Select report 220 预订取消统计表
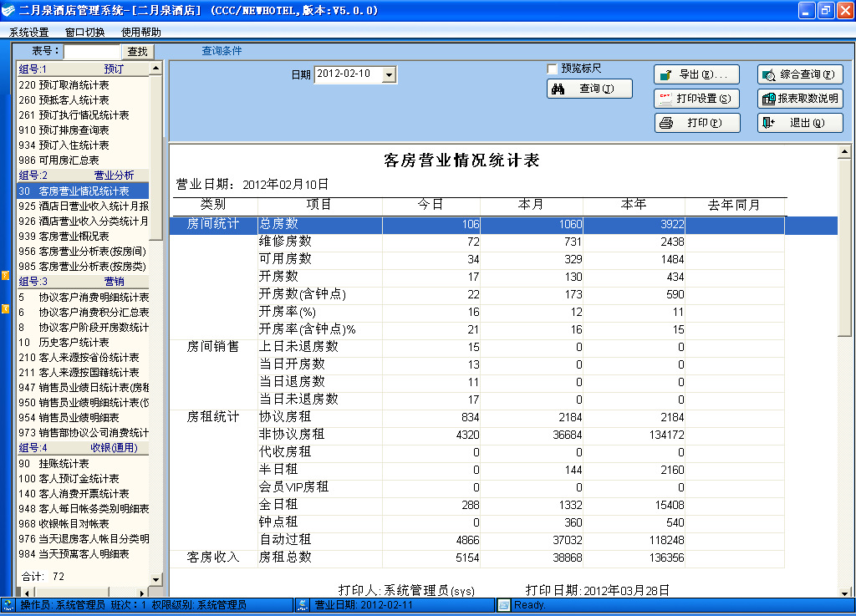856x616 pixels. [83, 85]
